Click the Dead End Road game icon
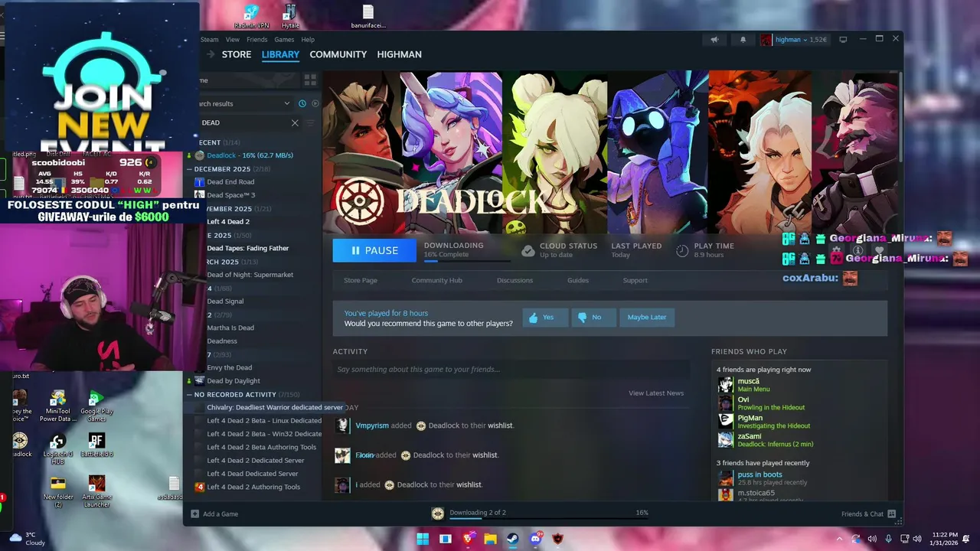This screenshot has width=980, height=551. [200, 182]
